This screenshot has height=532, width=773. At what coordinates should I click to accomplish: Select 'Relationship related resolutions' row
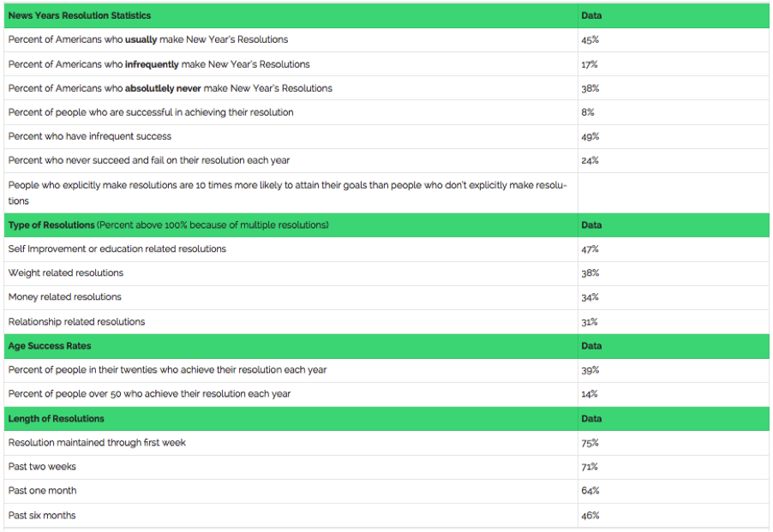(x=386, y=321)
